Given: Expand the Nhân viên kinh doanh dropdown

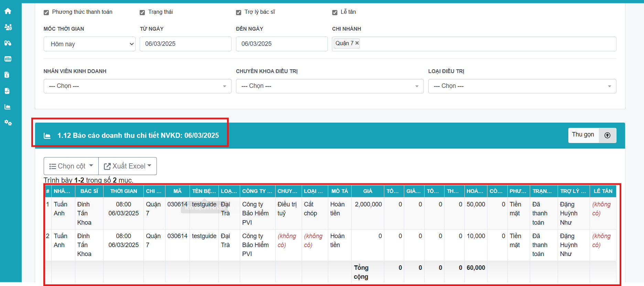Looking at the screenshot, I should (x=137, y=86).
